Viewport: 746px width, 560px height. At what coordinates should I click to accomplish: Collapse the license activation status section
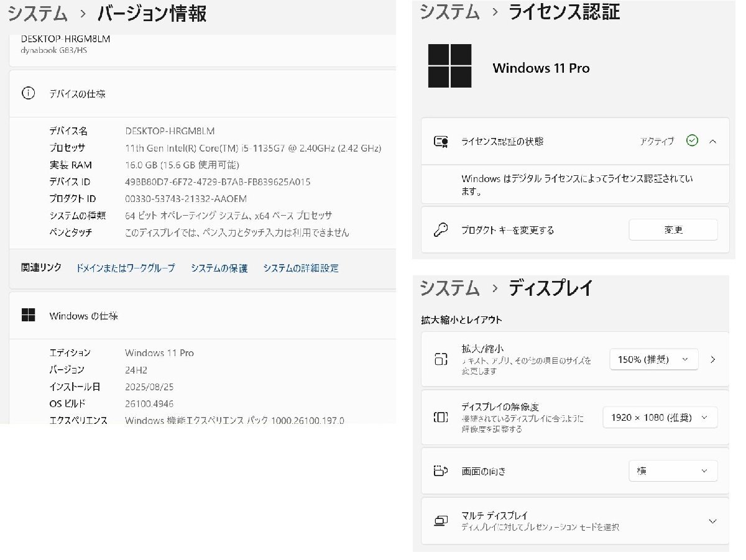[x=712, y=141]
